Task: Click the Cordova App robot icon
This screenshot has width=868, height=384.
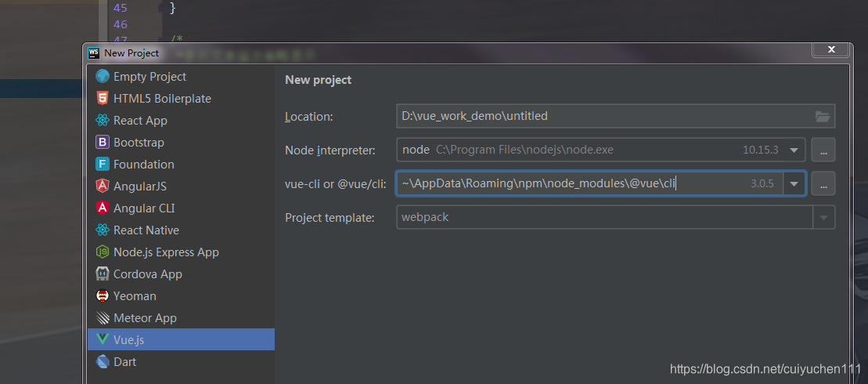Action: click(x=103, y=274)
